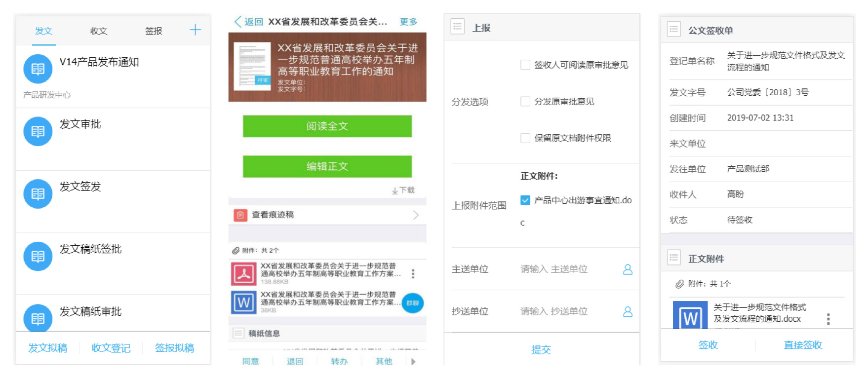868x379 pixels.
Task: Select contact icon for 主送单位
Action: tap(628, 269)
